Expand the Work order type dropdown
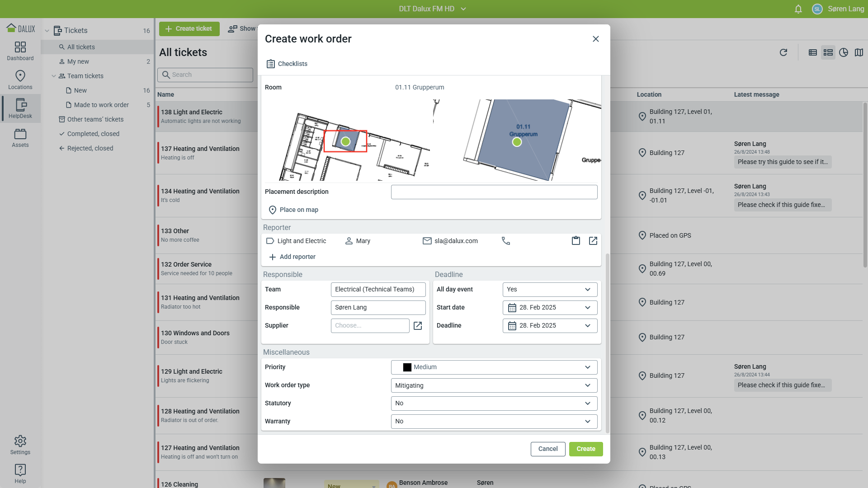The image size is (868, 488). 494,385
